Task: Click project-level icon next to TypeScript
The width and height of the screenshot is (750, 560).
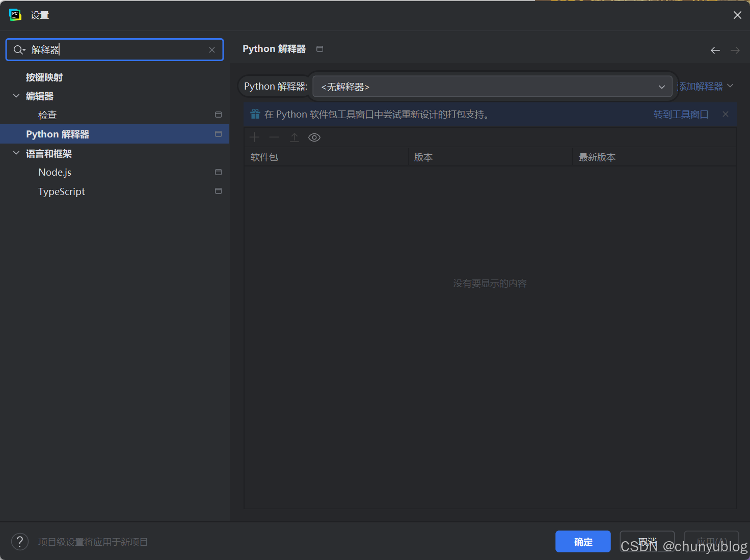Action: point(219,191)
